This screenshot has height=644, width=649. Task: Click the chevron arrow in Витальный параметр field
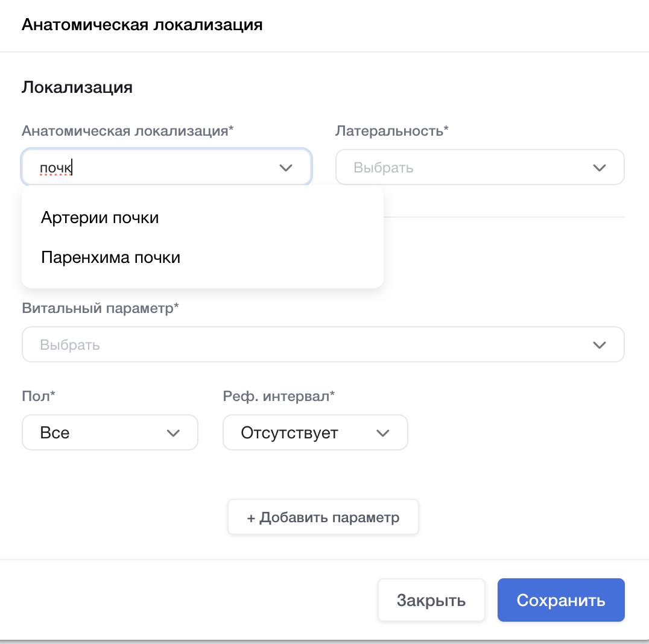click(599, 345)
